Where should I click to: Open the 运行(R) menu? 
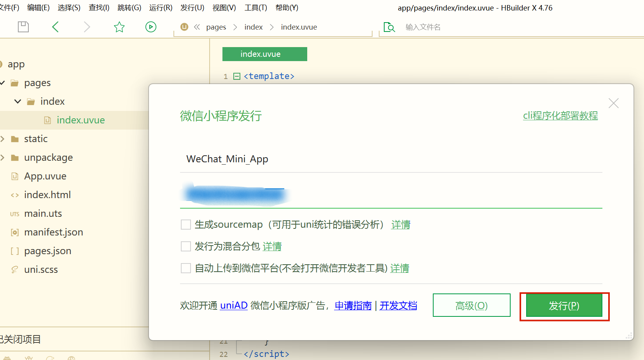point(161,8)
